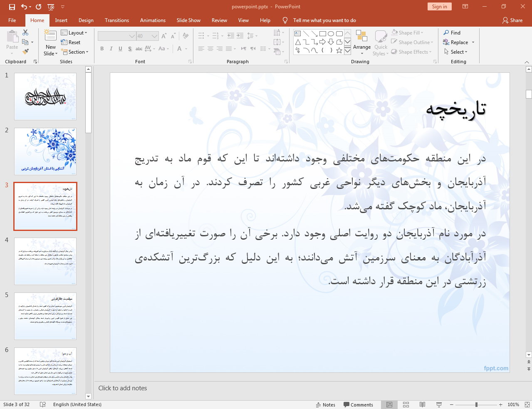Click the zoom slider handle

click(476, 404)
